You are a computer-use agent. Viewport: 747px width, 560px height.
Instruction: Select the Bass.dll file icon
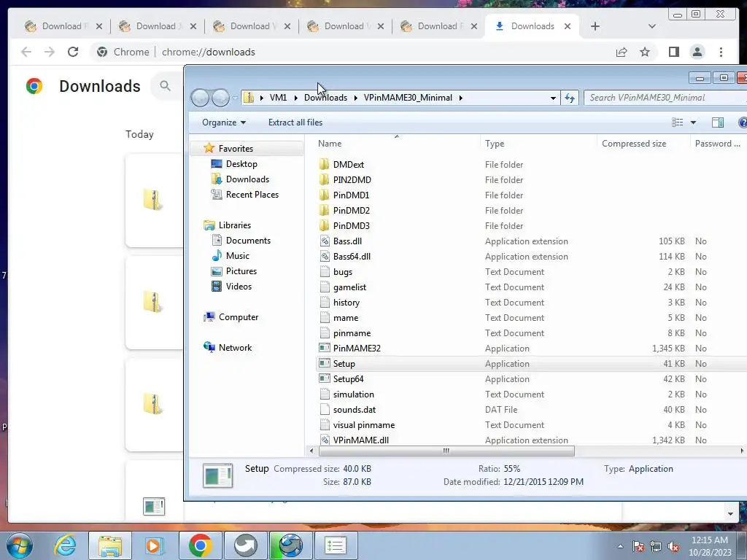coord(325,241)
